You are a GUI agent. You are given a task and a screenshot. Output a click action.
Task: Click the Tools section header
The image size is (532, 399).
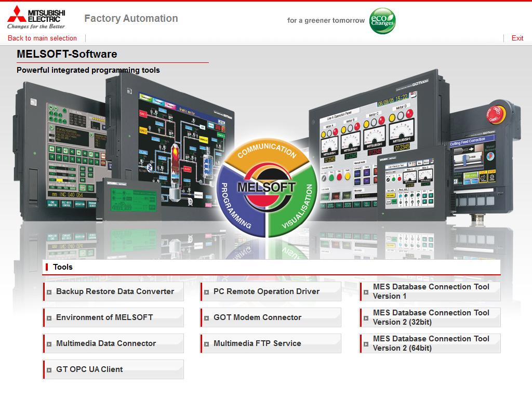point(271,267)
